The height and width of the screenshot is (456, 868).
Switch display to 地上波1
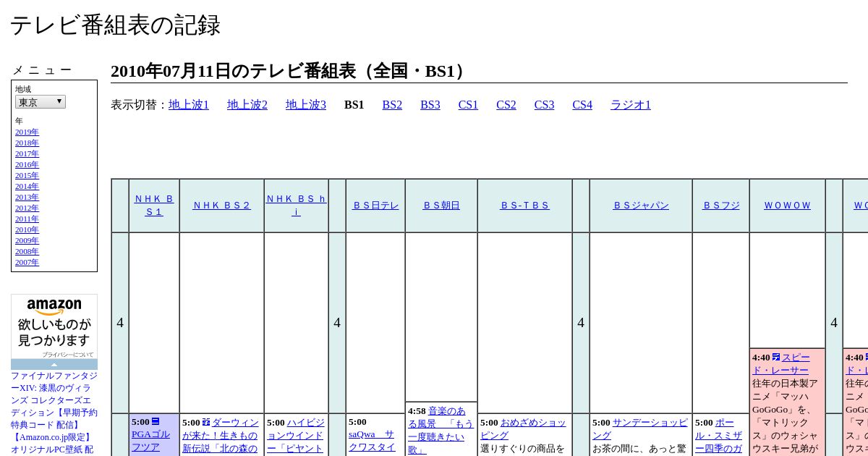point(189,105)
